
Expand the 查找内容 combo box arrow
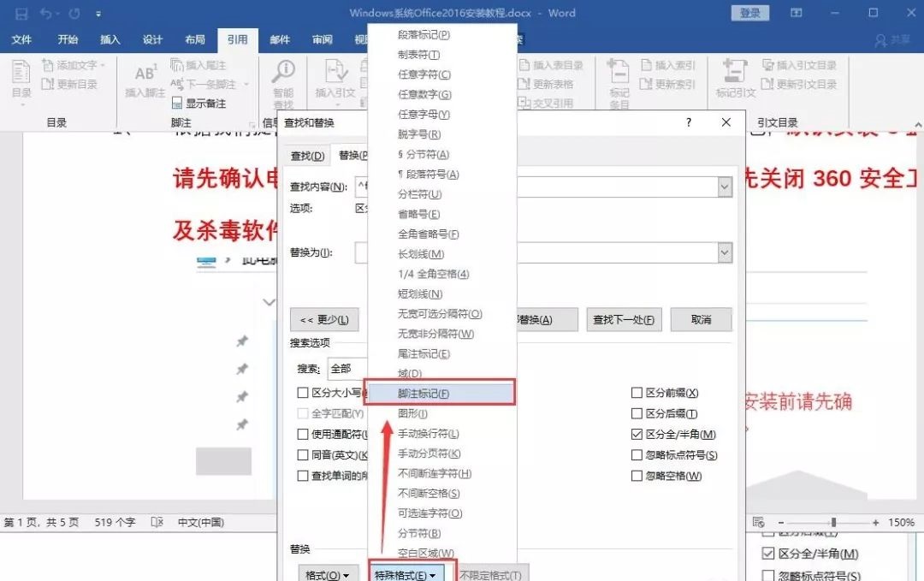pyautogui.click(x=725, y=187)
